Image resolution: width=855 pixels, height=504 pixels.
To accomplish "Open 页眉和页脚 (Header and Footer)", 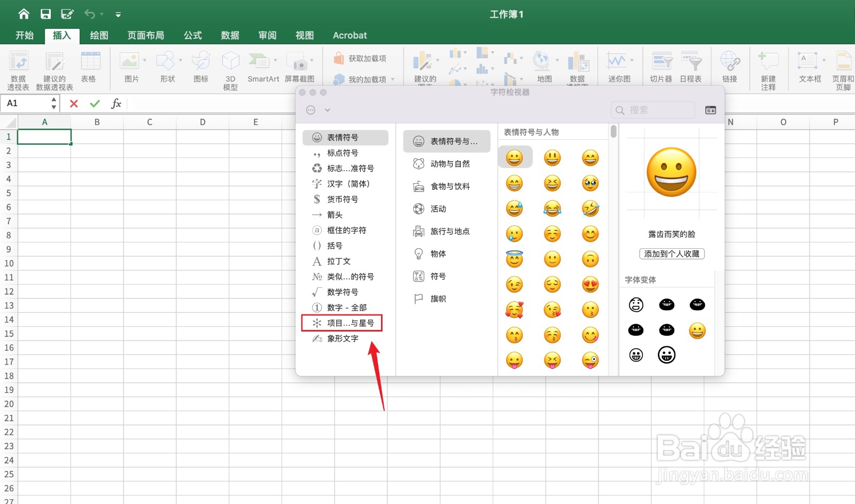I will pyautogui.click(x=843, y=68).
